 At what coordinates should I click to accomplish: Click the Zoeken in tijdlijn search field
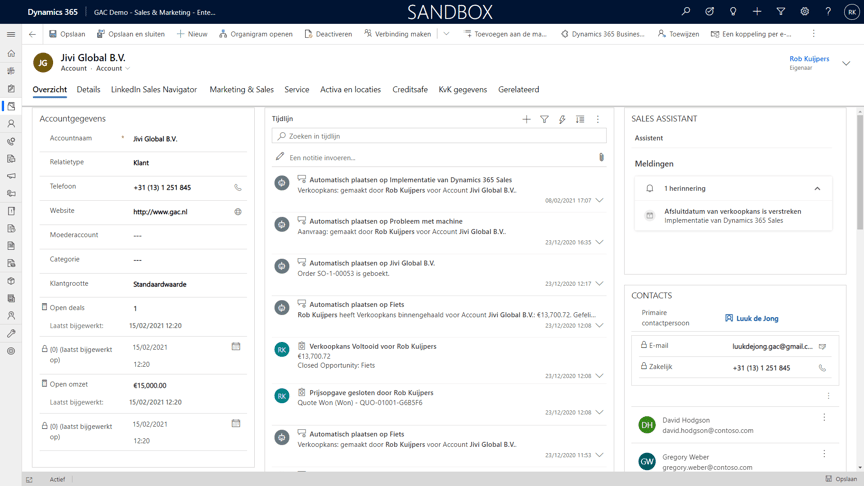click(439, 136)
